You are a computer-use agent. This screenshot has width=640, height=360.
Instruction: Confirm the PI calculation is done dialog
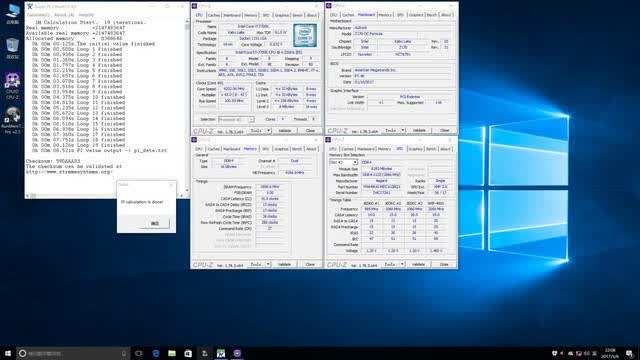click(x=155, y=223)
